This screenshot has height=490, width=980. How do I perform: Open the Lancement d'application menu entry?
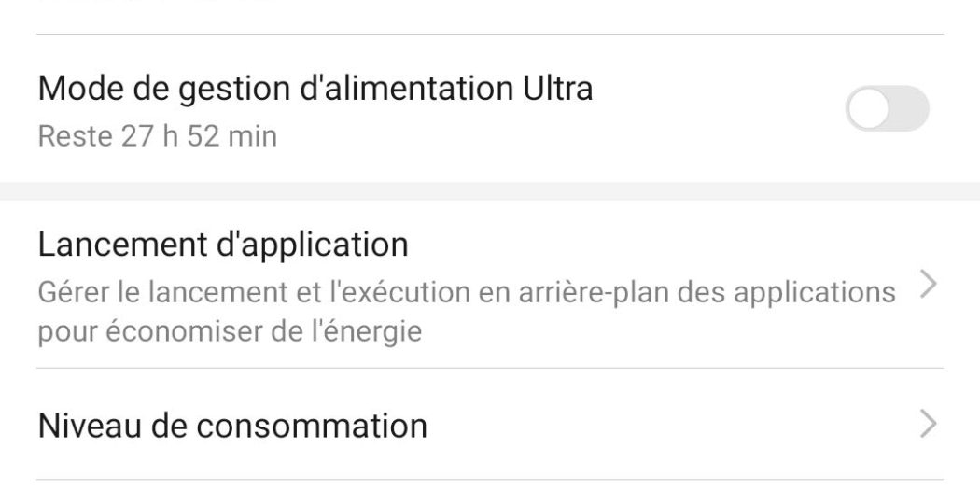(x=224, y=245)
